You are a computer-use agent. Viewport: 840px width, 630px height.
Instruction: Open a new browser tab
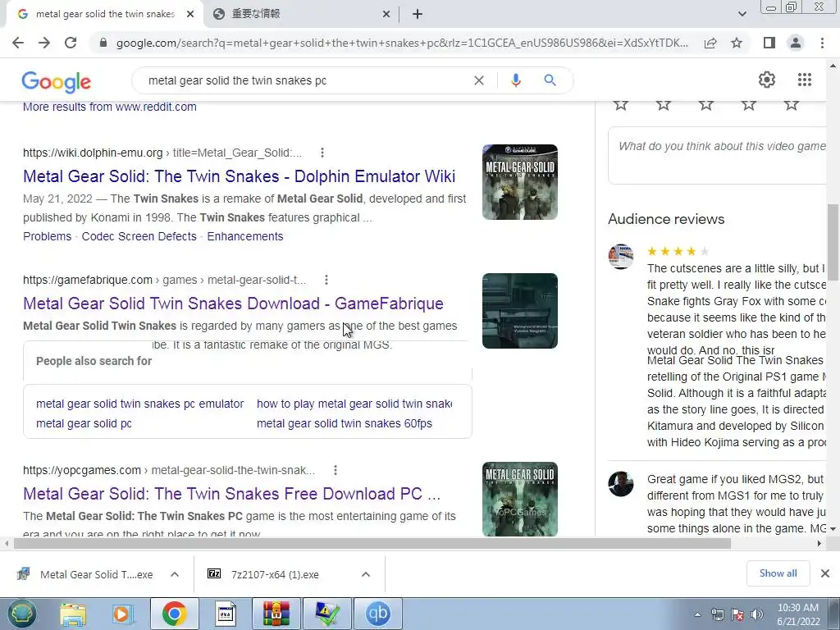(418, 15)
